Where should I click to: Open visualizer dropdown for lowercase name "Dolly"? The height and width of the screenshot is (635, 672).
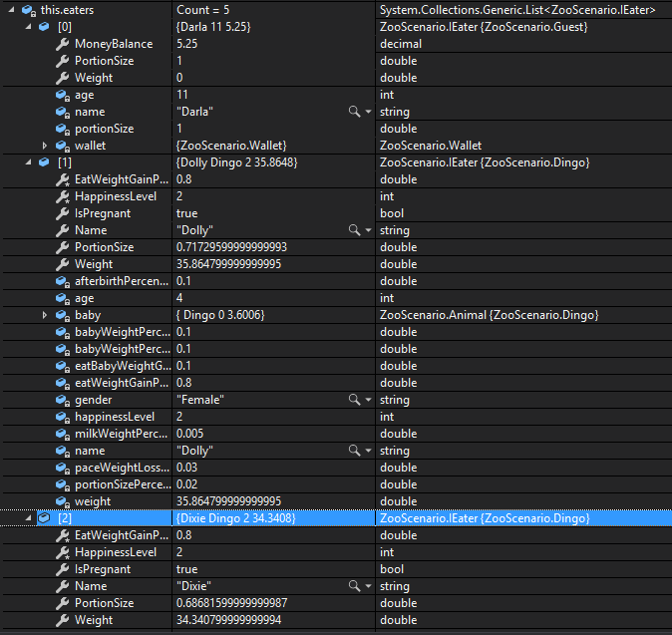tap(368, 451)
